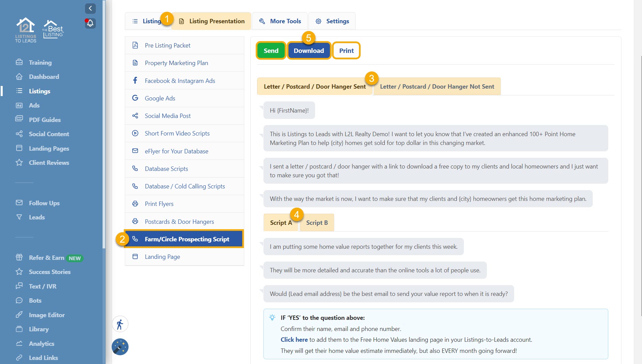Open the magic wand assistant
642x364 pixels.
point(120,347)
